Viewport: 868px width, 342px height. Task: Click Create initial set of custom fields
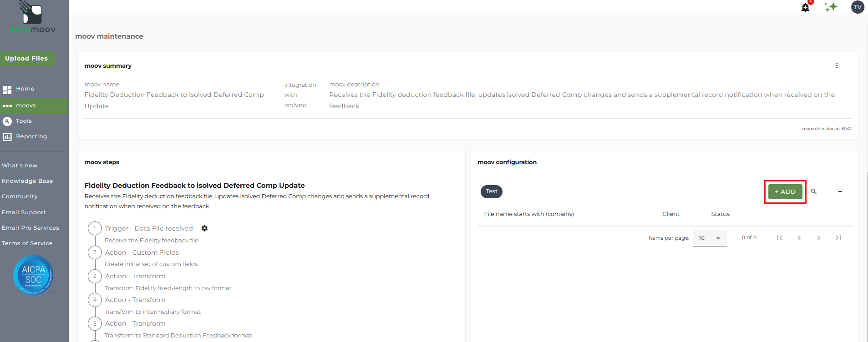tap(151, 264)
